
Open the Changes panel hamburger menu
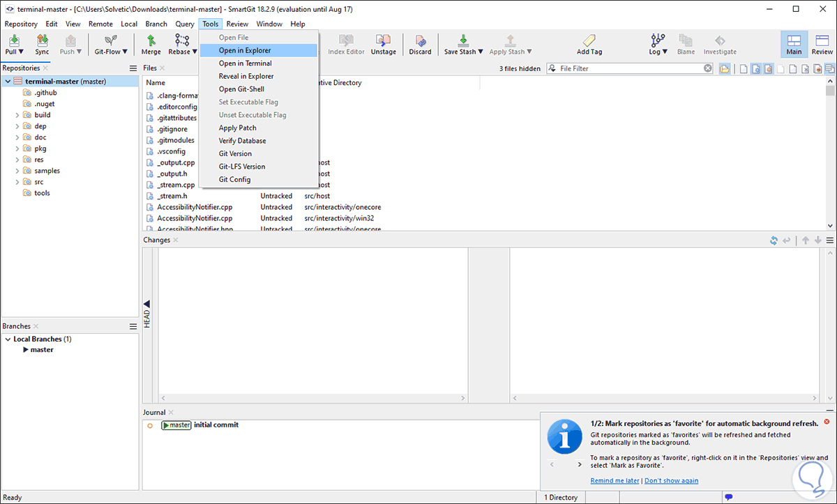click(829, 240)
